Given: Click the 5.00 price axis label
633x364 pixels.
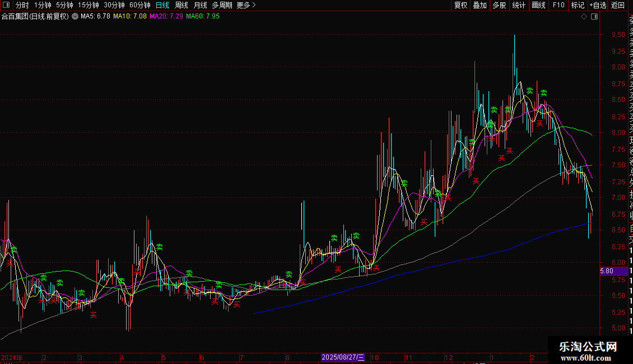Looking at the screenshot, I should pos(618,328).
